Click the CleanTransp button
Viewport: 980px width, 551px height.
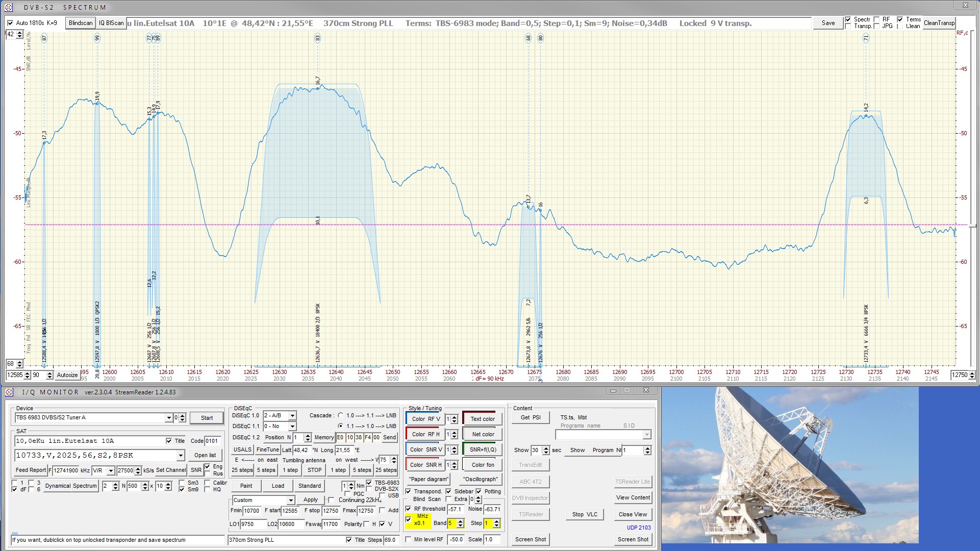[939, 23]
